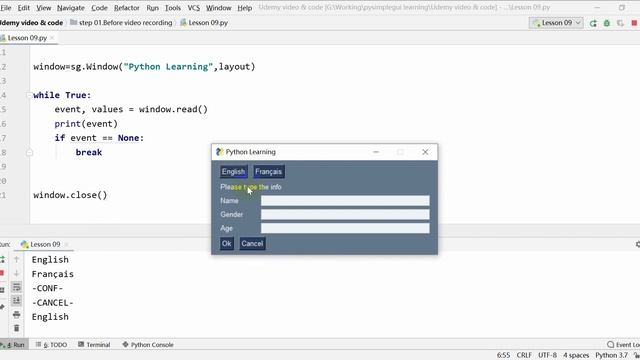Click the pin tab icon in Run panel

pos(2,307)
